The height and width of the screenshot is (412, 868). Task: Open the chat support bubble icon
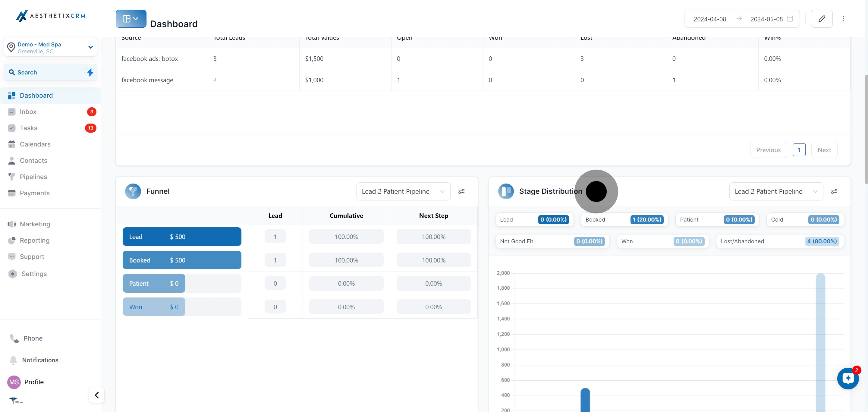[848, 378]
